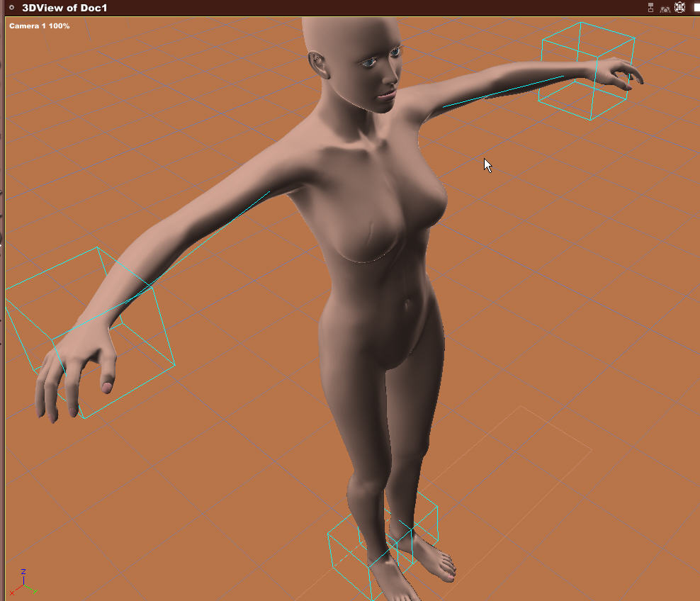Click the round pane button beside 3DView title
The image size is (700, 601).
(11, 8)
